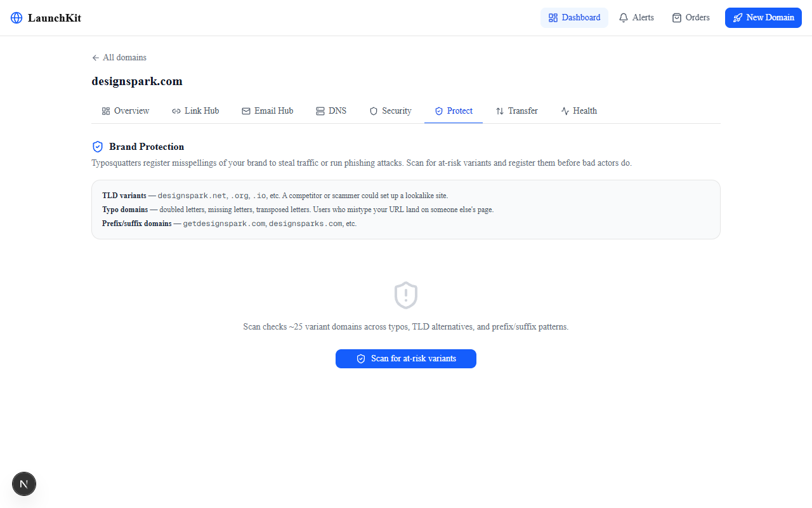Click the LaunchKit brand name
Screen dimensions: 812x508
(x=55, y=18)
